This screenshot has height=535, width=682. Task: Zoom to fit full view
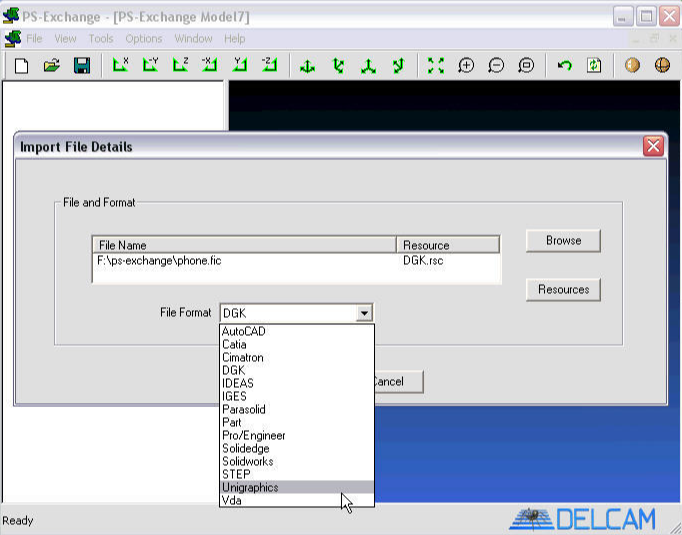click(436, 66)
